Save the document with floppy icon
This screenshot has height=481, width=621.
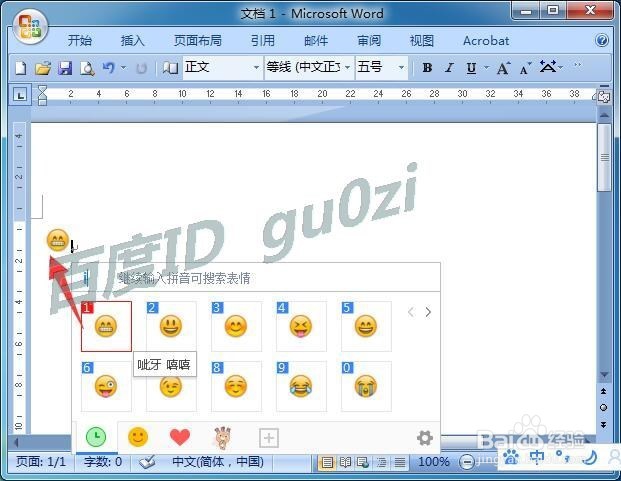[x=65, y=68]
